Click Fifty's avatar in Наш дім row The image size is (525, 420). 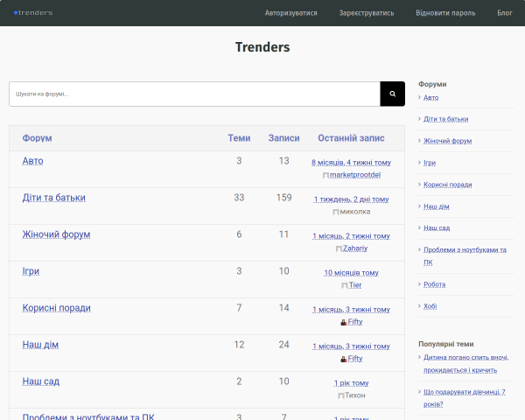coord(344,359)
